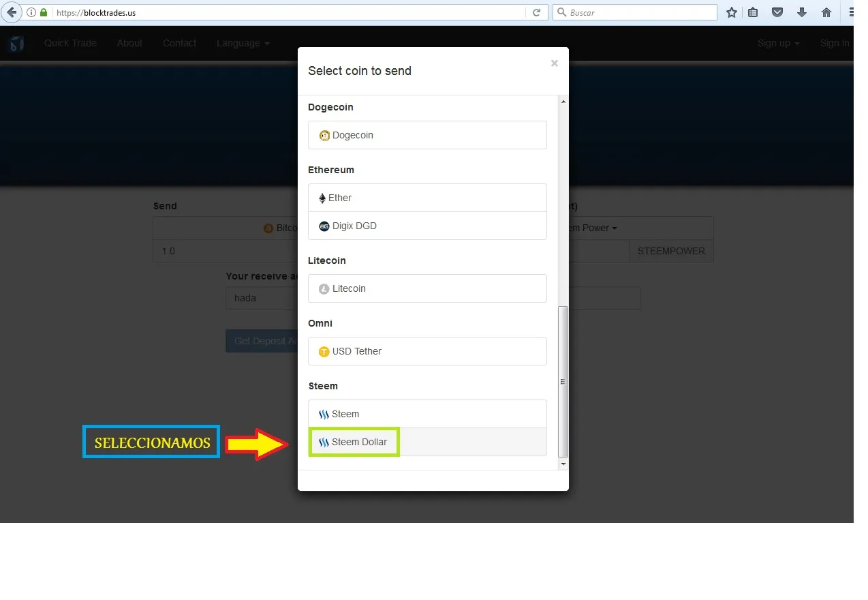The image size is (868, 600).
Task: Open the site information icon in address bar
Action: click(32, 12)
